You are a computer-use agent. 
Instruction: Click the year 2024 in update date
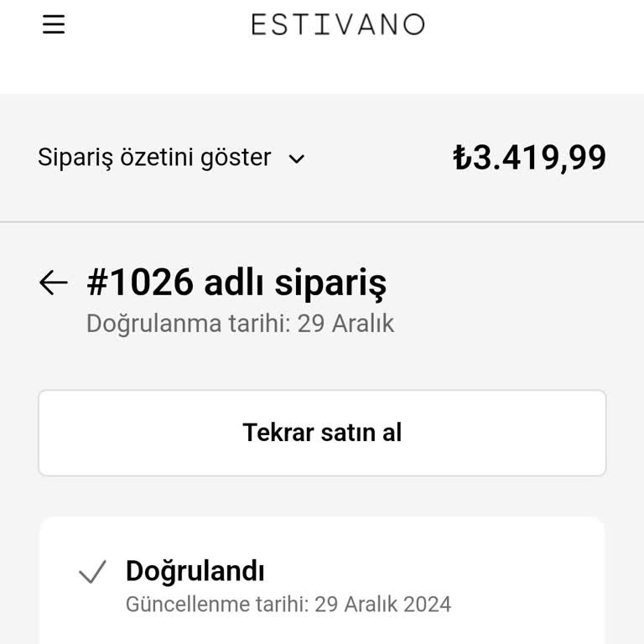click(x=427, y=604)
